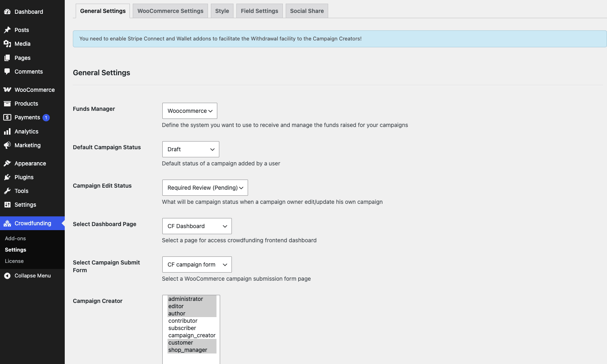
Task: Open the Field Settings tab
Action: point(259,11)
